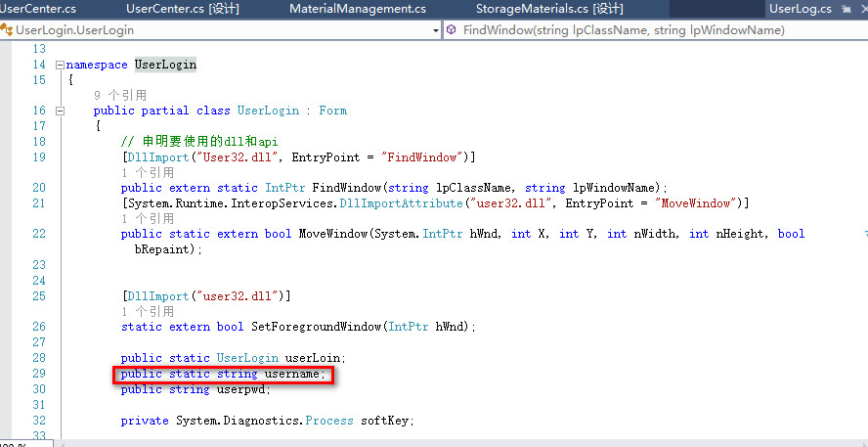The image size is (868, 447).
Task: Click the 'nHeight' parameter on line 22
Action: pos(740,234)
